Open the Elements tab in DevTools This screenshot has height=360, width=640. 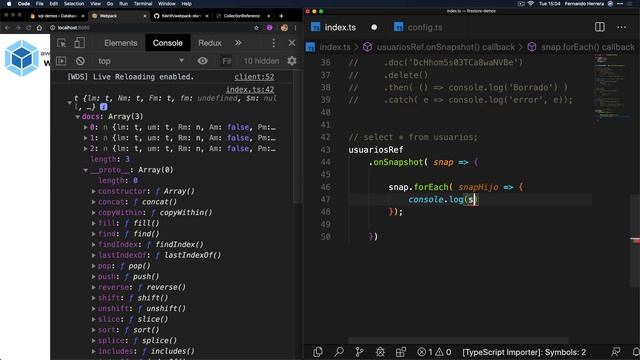coord(120,43)
